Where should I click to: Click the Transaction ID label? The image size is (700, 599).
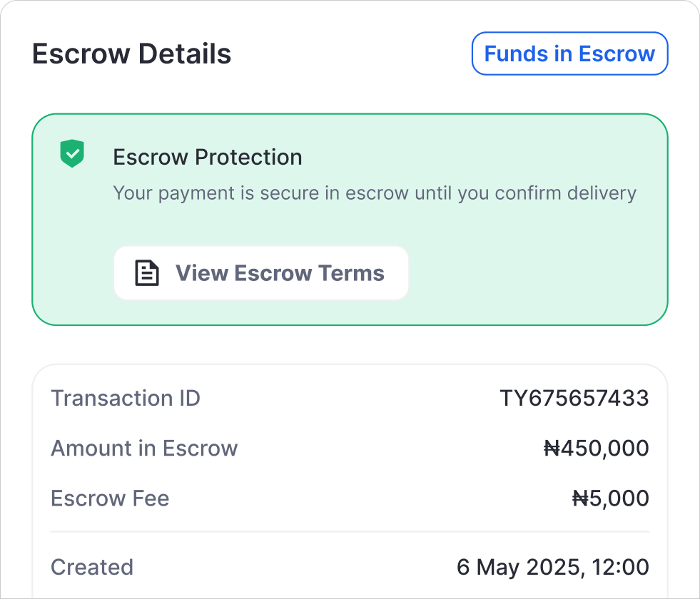(126, 398)
